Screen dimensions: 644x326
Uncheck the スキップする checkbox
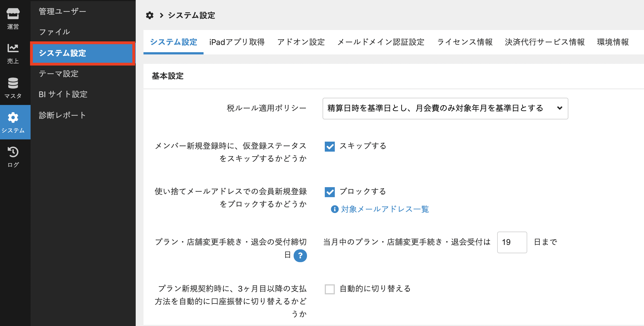point(330,146)
